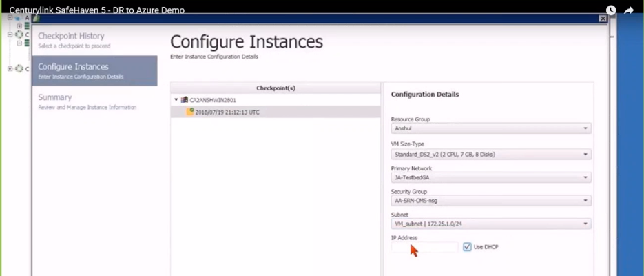Click the video title Centurylink SafeHaven 5
The image size is (644, 276).
pos(97,10)
